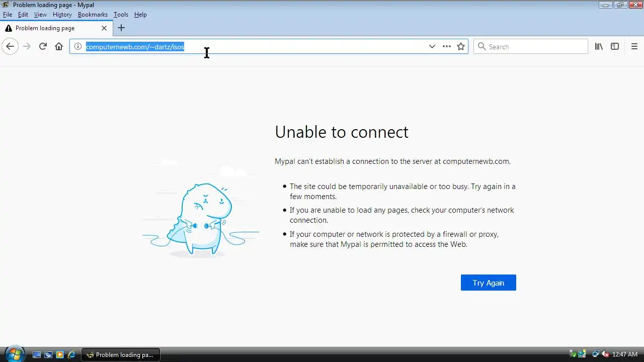Show site information icon in address bar
This screenshot has width=644, height=362.
[78, 46]
